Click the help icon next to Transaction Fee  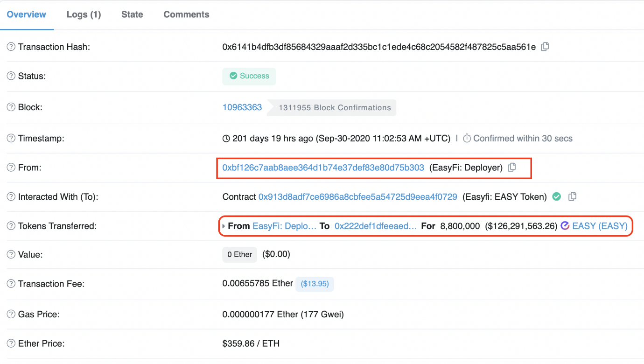pyautogui.click(x=11, y=284)
